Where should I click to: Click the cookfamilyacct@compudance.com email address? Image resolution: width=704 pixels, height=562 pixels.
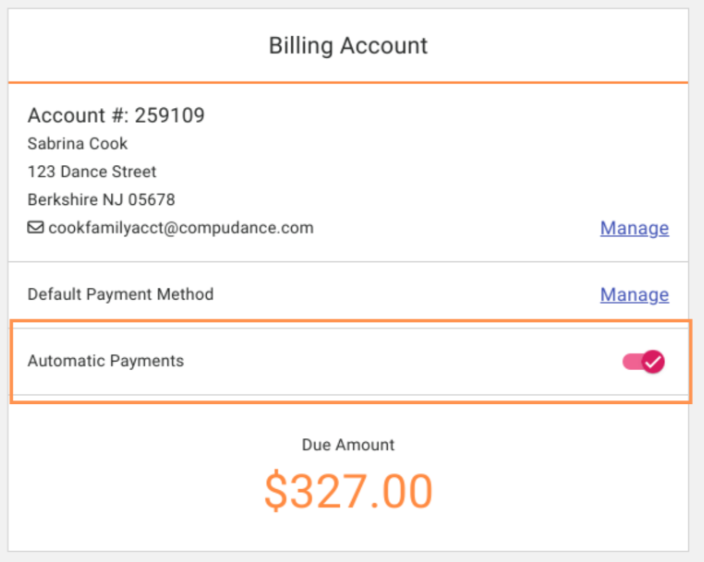coord(181,228)
